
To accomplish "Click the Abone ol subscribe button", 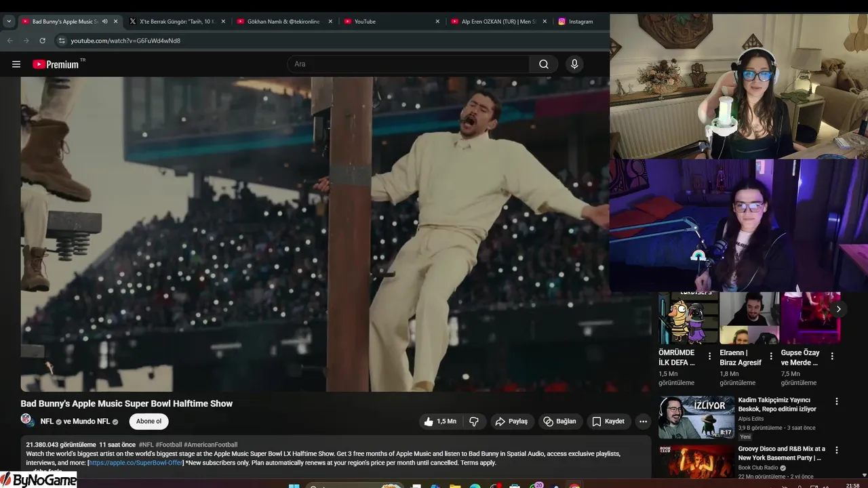I will tap(149, 422).
